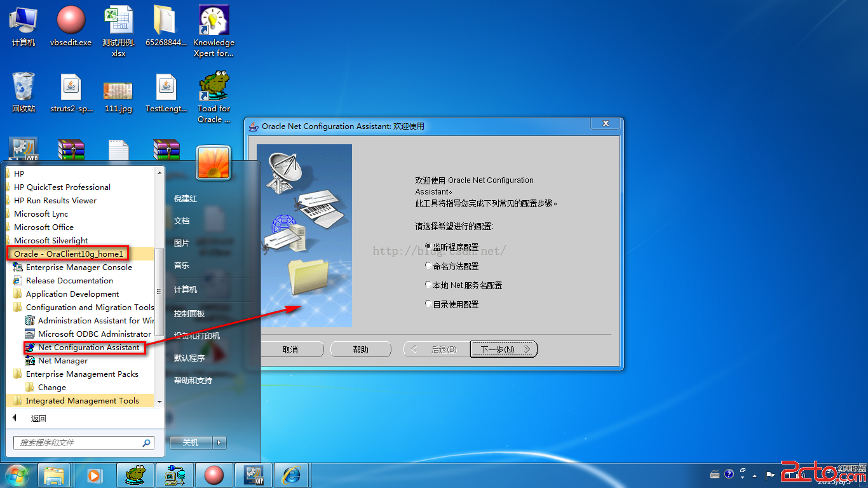The image size is (868, 488).
Task: Click the Action Center flag tray icon
Action: click(770, 474)
